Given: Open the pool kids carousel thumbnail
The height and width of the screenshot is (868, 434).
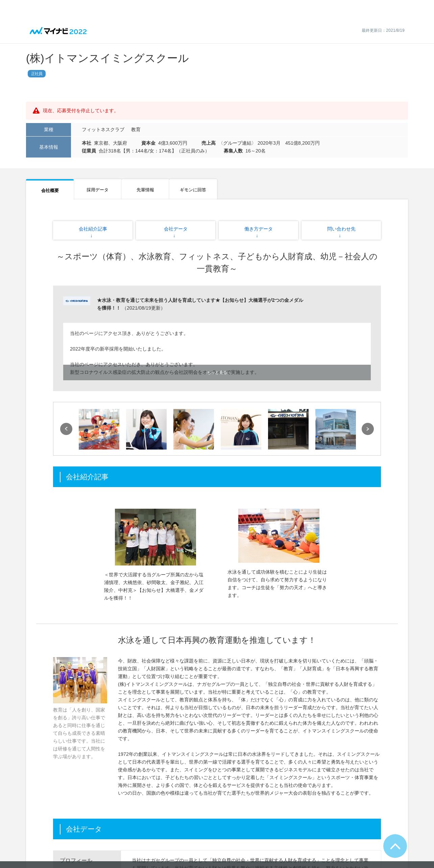Looking at the screenshot, I should click(99, 429).
